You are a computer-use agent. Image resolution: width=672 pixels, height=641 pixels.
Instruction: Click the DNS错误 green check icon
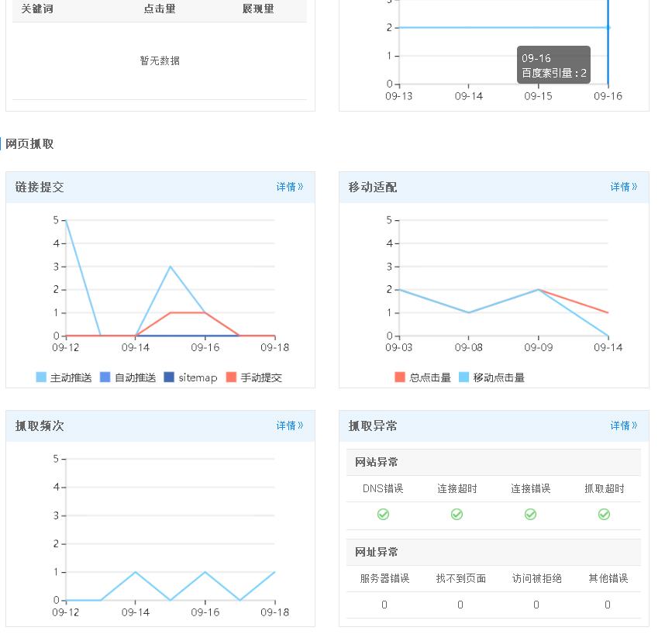tap(383, 515)
